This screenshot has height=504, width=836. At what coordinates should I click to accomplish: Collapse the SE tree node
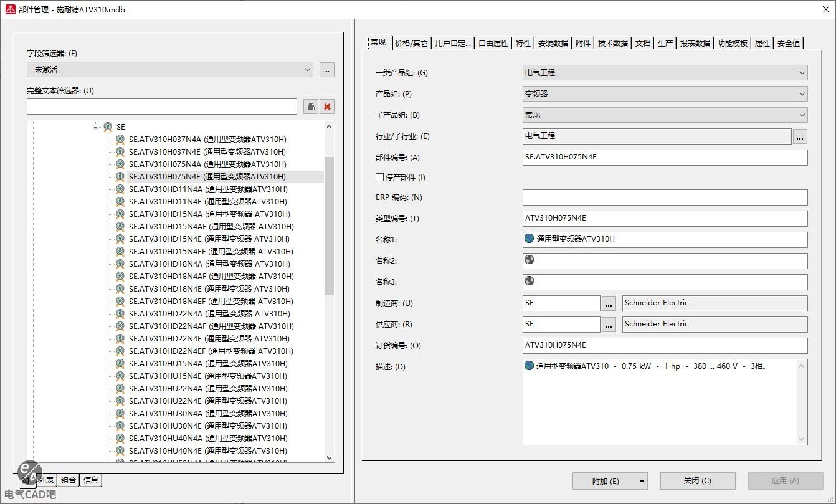click(96, 126)
